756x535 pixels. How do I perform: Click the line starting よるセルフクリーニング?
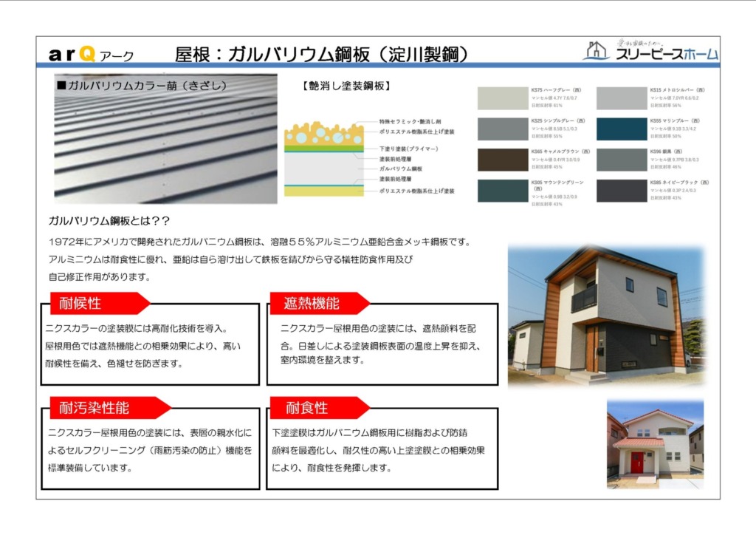point(150,450)
